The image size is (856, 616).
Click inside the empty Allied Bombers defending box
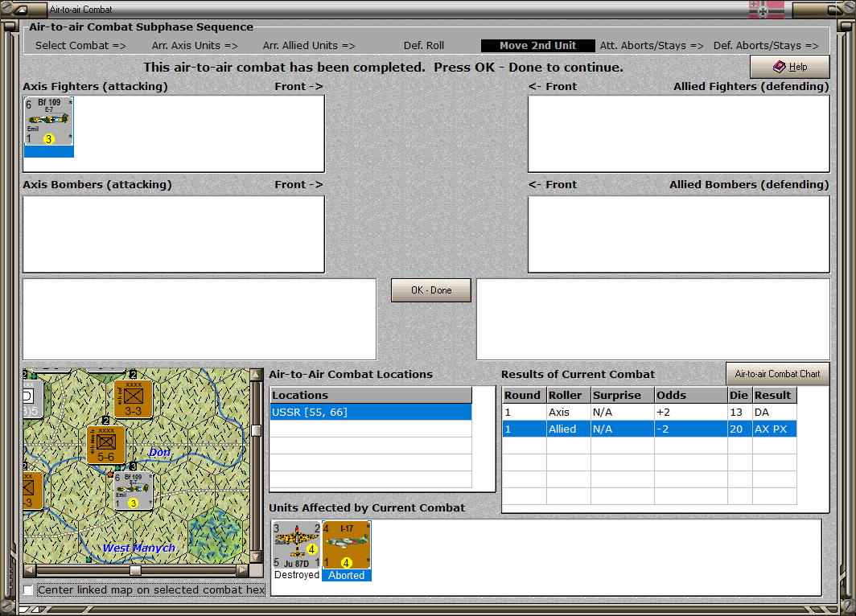[678, 234]
